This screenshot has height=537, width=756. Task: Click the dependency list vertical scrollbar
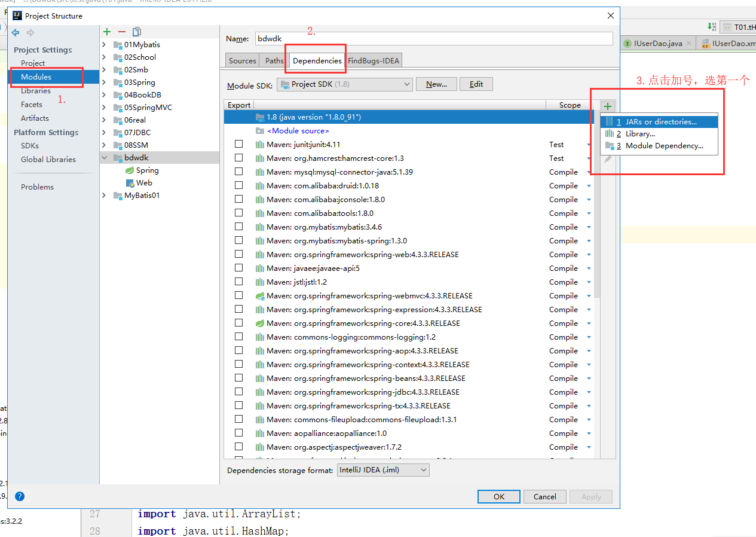tap(597, 203)
